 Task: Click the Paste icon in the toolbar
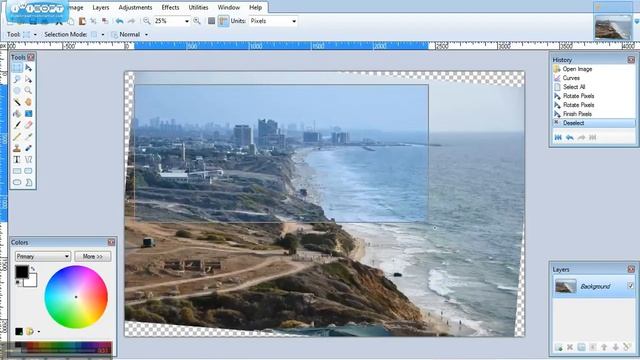(x=82, y=21)
